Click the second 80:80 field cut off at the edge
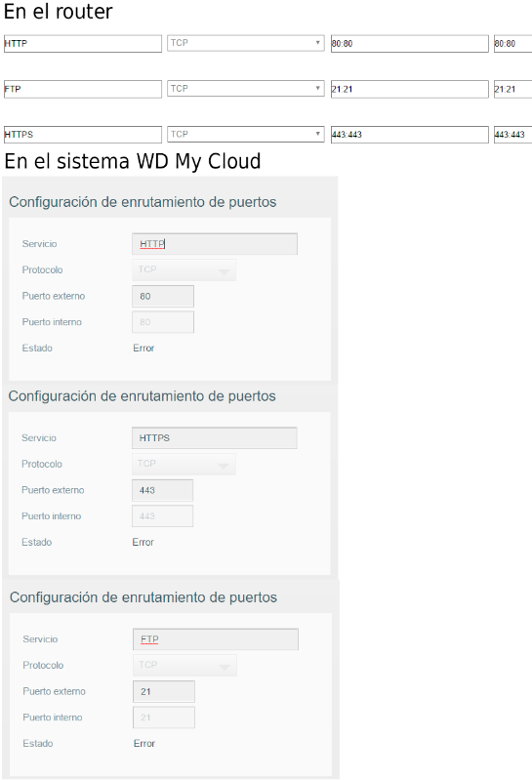This screenshot has height=780, width=532. 513,43
